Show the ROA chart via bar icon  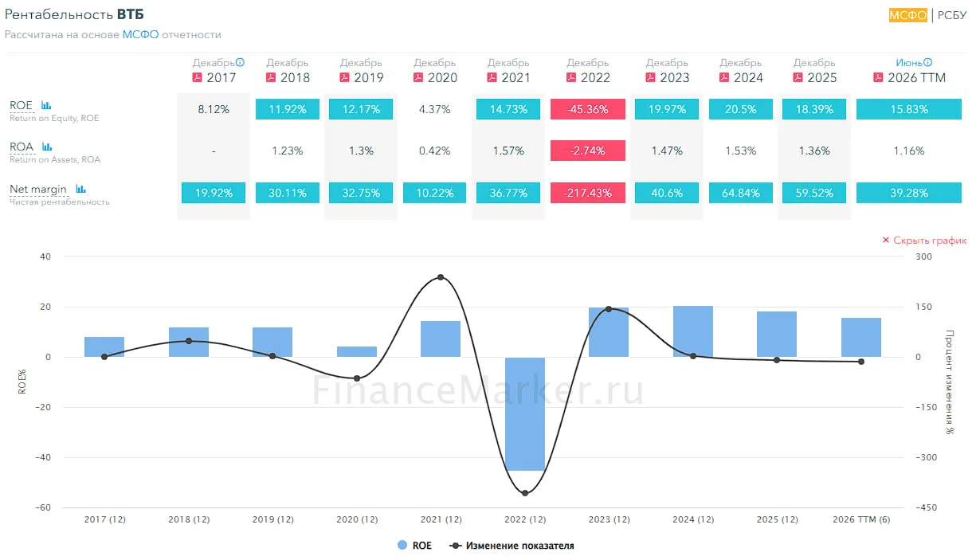click(47, 147)
